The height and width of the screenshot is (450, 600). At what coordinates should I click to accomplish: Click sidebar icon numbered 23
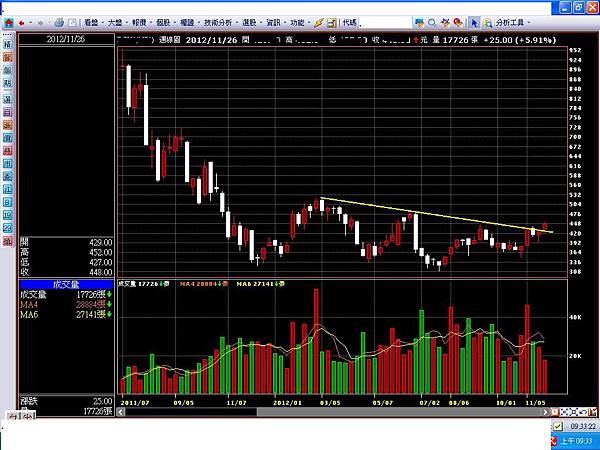[8, 228]
